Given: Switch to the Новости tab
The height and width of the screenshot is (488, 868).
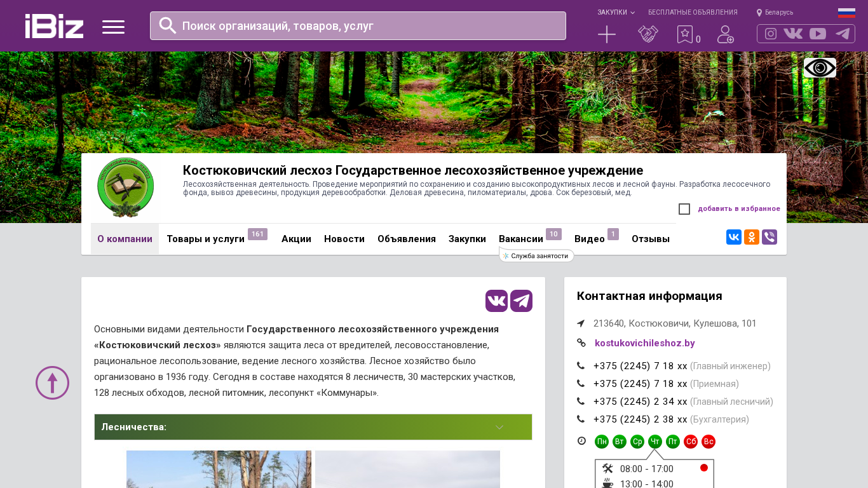Looking at the screenshot, I should tap(344, 239).
